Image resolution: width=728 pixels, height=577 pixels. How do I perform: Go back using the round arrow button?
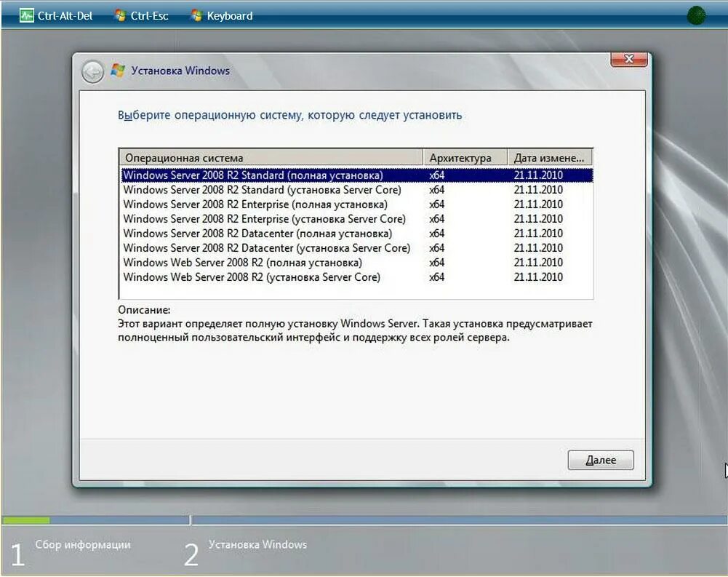pyautogui.click(x=93, y=72)
